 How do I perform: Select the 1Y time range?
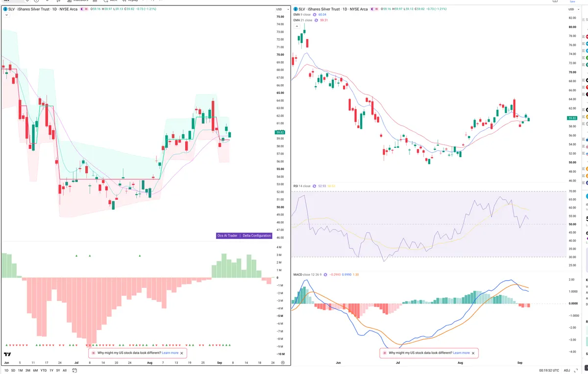[x=51, y=371]
